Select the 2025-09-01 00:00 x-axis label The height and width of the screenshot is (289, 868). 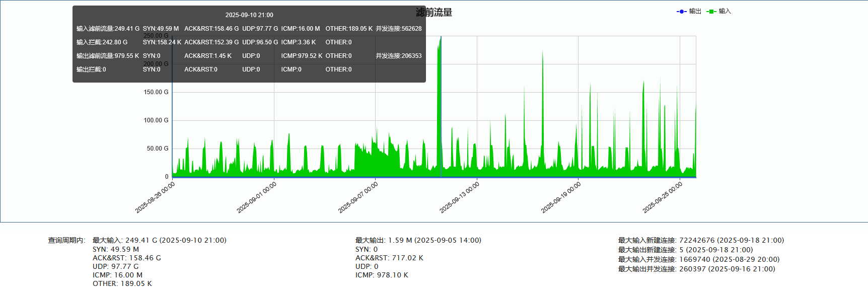257,197
